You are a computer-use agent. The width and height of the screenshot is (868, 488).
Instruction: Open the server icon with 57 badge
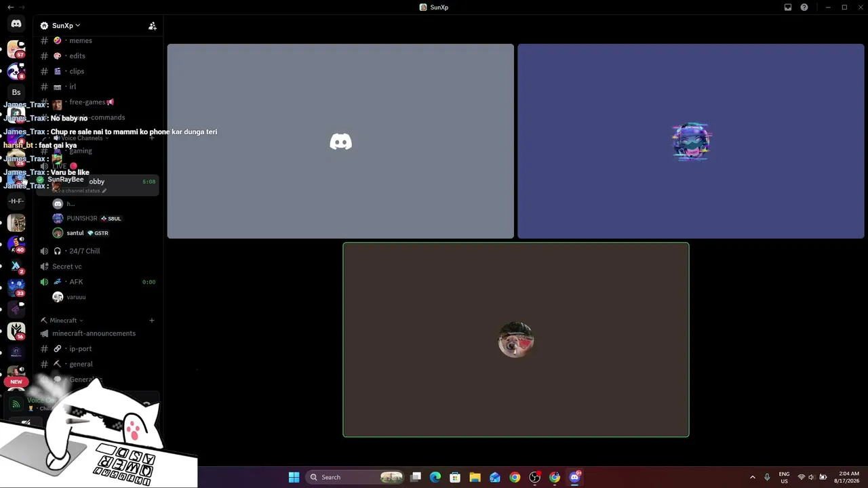(x=16, y=49)
